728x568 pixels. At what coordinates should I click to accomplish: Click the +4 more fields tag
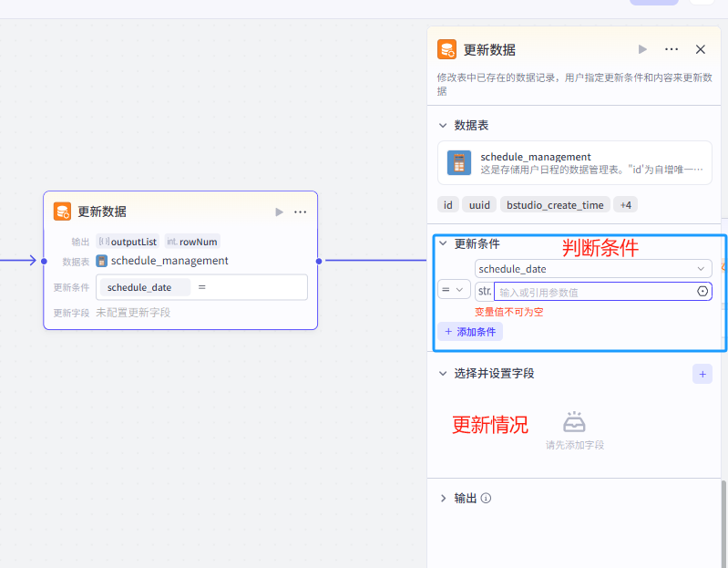[625, 205]
